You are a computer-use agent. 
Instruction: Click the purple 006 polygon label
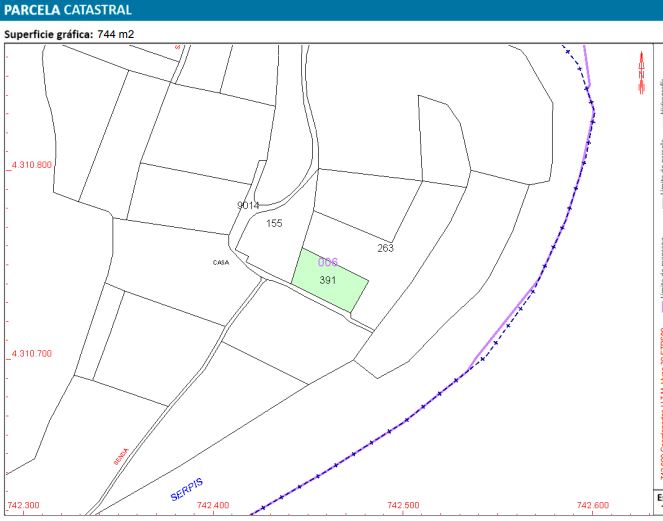327,262
